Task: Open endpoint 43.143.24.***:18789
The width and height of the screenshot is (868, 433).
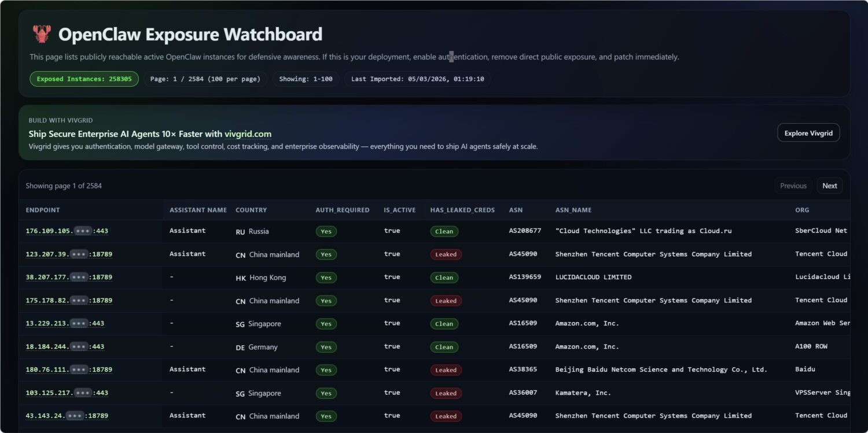Action: [67, 416]
